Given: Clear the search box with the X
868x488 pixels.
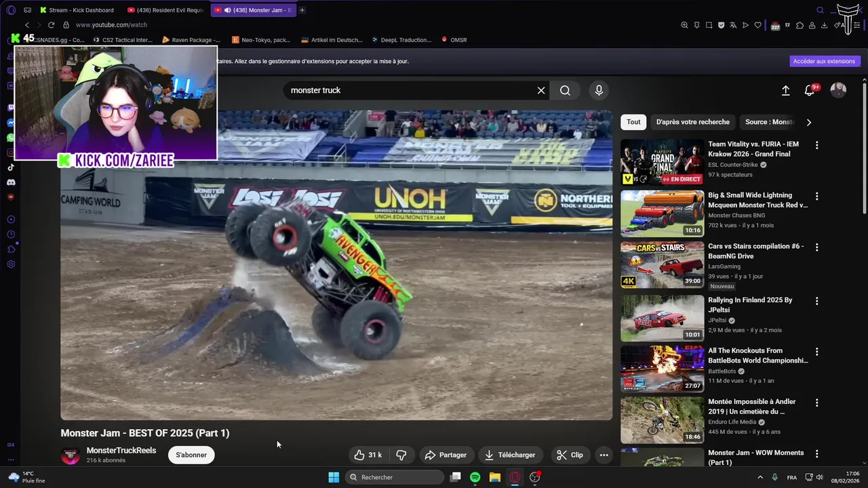Looking at the screenshot, I should pyautogui.click(x=541, y=90).
